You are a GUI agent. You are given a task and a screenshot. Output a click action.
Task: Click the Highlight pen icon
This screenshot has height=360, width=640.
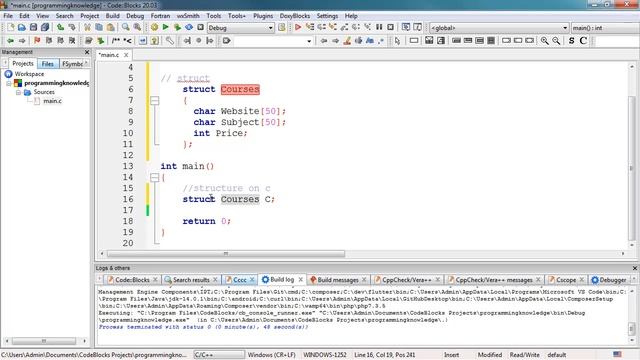[x=347, y=40]
